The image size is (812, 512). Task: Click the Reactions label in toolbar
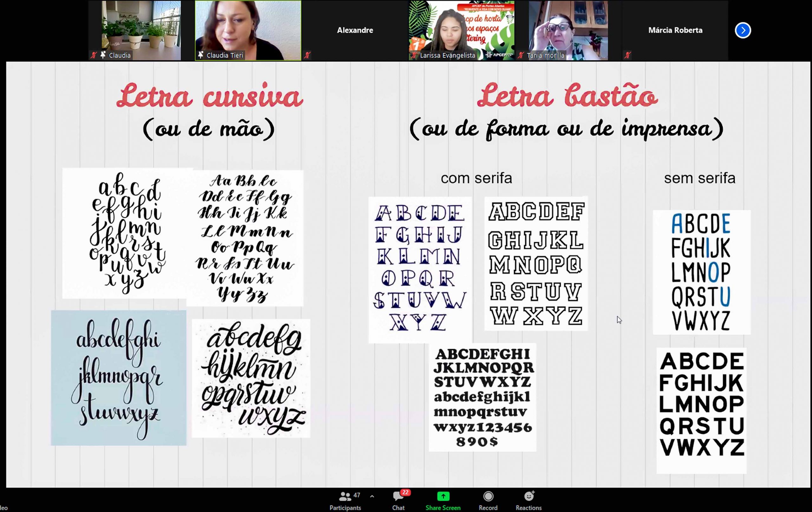(528, 508)
